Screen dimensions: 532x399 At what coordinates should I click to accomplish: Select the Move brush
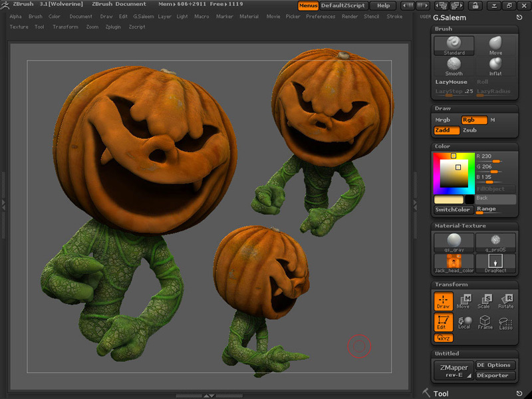495,46
